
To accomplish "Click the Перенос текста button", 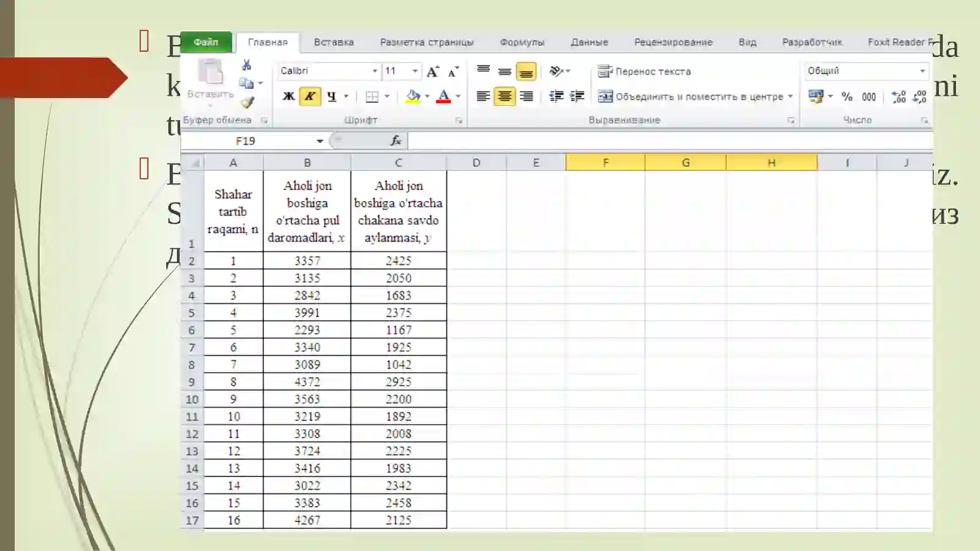I will [x=644, y=71].
